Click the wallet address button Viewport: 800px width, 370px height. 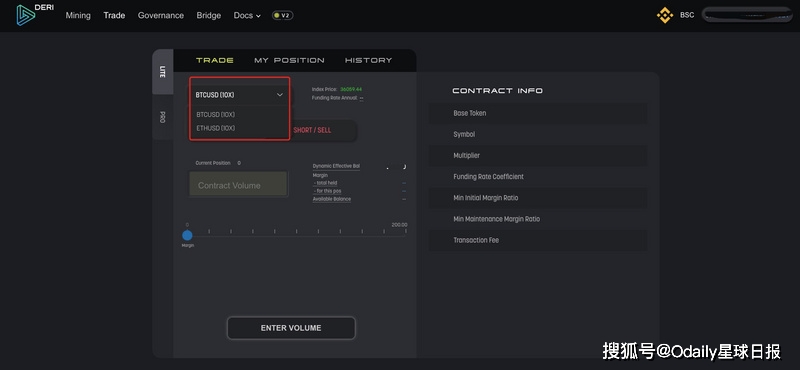coord(747,15)
